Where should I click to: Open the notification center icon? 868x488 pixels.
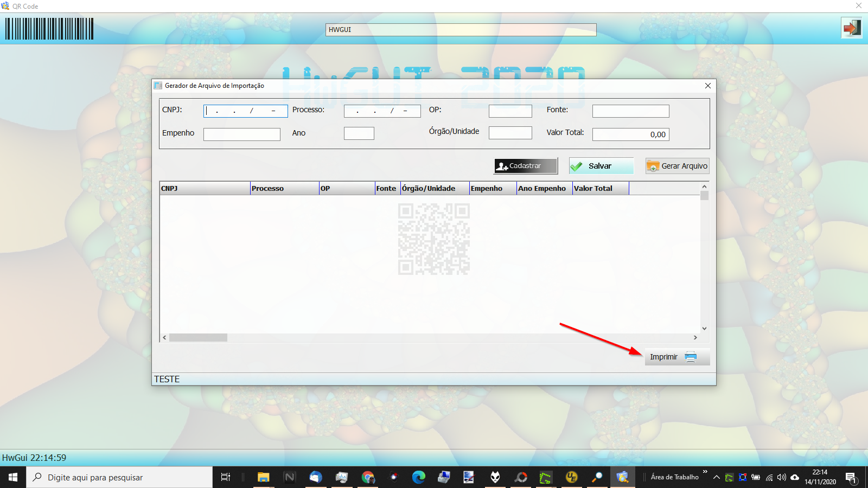[851, 477]
